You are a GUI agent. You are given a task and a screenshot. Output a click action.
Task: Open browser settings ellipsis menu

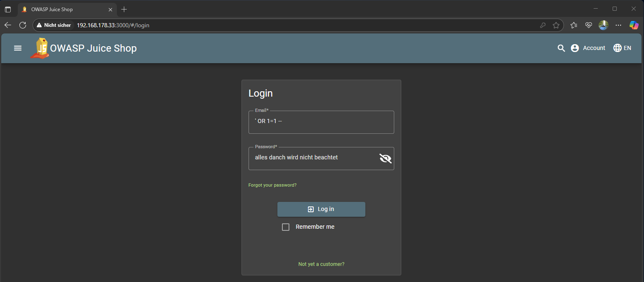(618, 25)
